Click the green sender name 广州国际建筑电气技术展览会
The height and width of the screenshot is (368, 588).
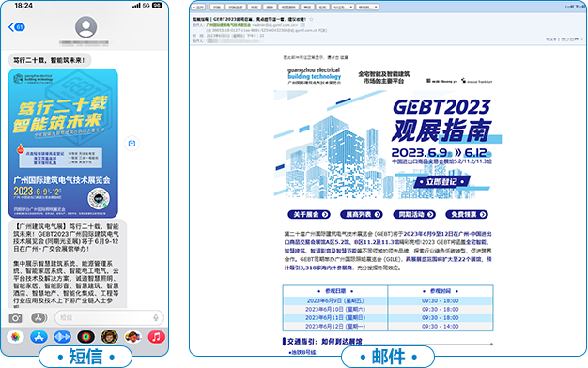pyautogui.click(x=228, y=25)
